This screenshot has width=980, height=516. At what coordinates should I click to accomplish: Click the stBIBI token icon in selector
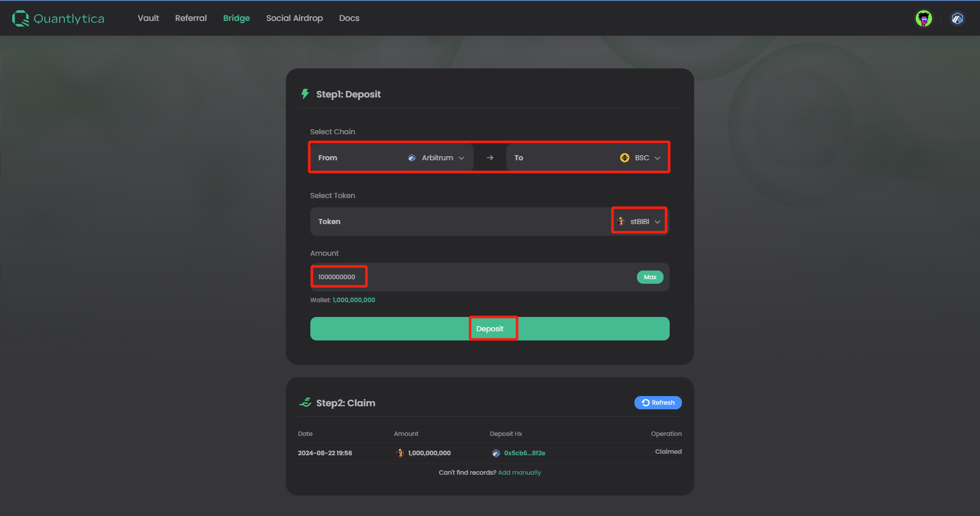[621, 222]
